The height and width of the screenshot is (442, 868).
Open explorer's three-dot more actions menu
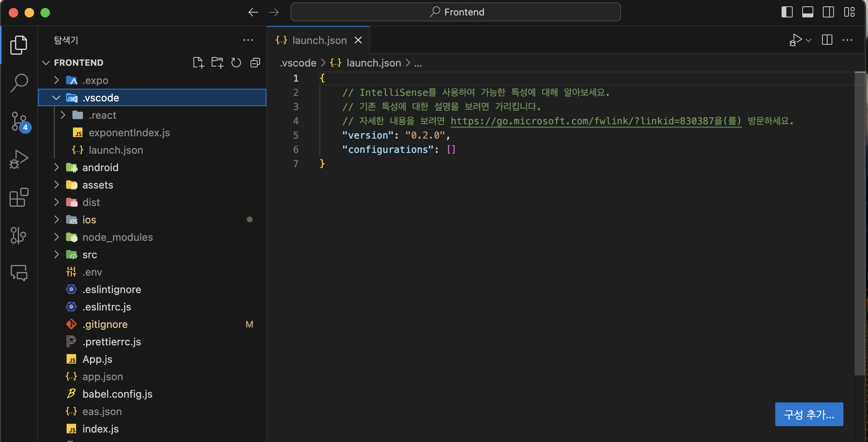(x=248, y=40)
